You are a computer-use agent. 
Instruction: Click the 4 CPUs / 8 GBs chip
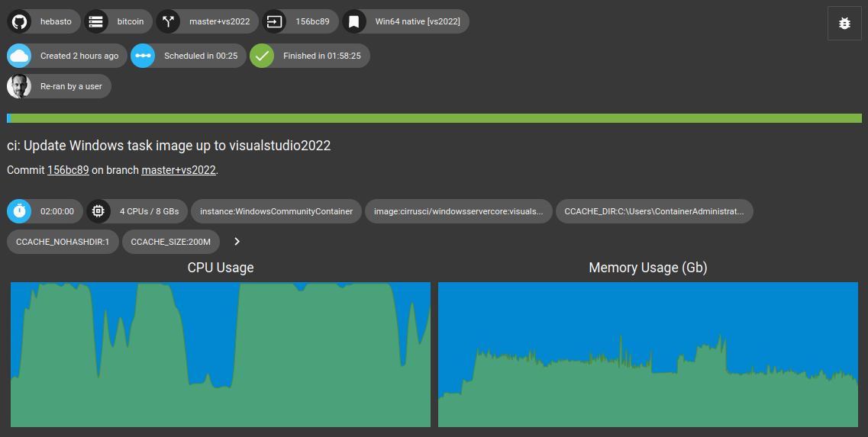click(137, 211)
